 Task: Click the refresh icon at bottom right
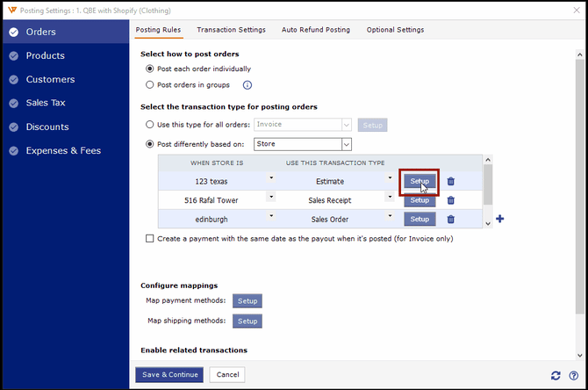pyautogui.click(x=556, y=375)
